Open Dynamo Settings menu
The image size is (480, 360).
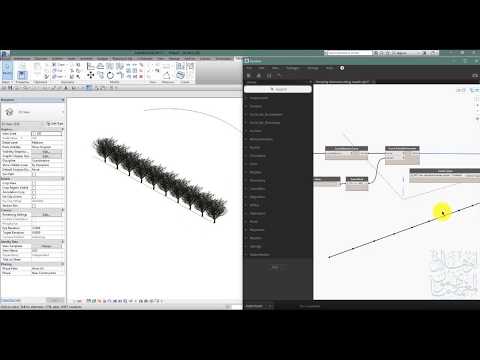coord(313,68)
